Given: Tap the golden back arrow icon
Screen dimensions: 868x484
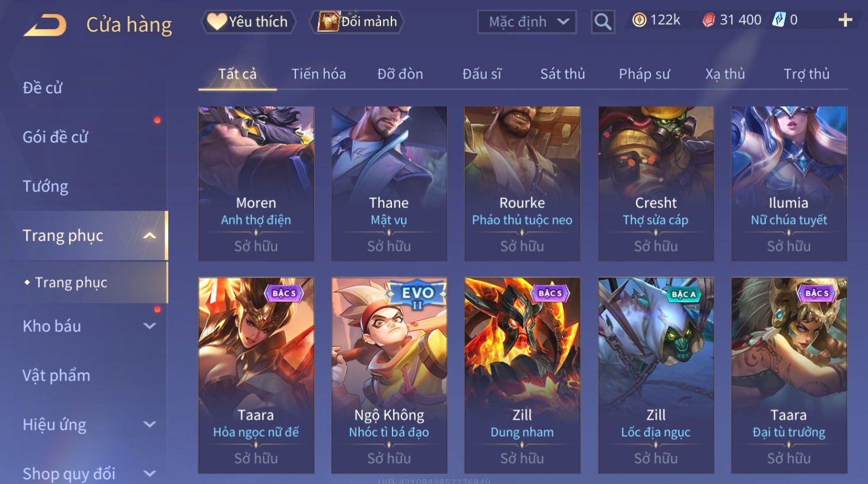Looking at the screenshot, I should click(45, 25).
